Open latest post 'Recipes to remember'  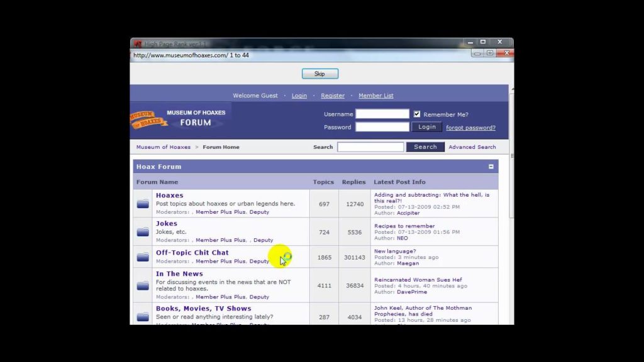(x=404, y=226)
